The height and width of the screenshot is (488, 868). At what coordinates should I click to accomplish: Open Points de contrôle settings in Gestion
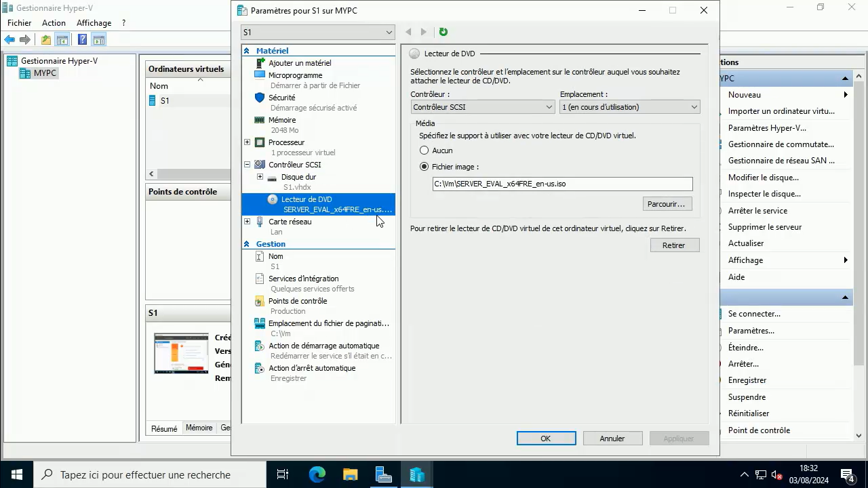tap(298, 301)
